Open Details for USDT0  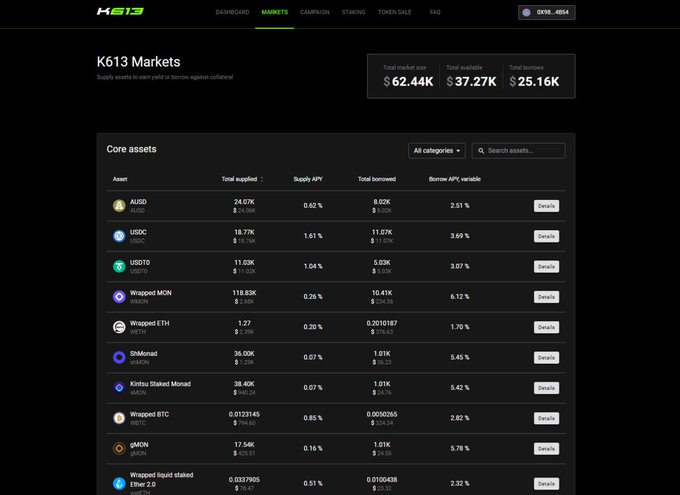tap(546, 267)
